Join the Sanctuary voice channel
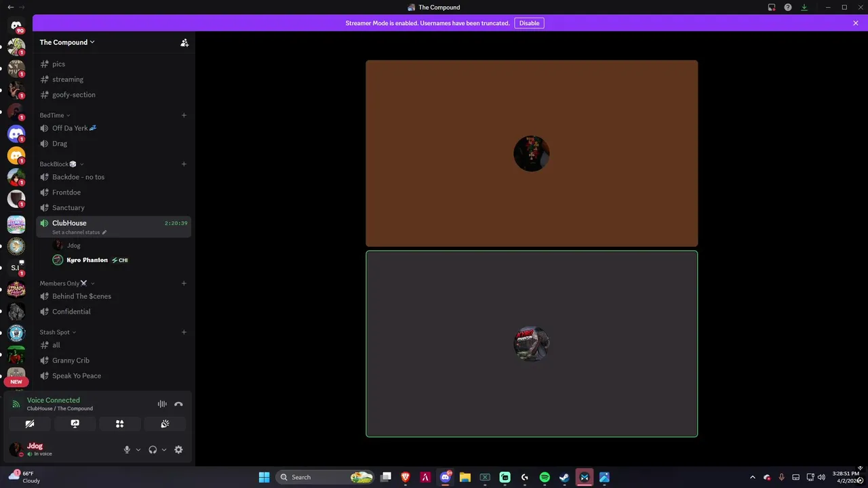This screenshot has width=868, height=488. click(113, 208)
